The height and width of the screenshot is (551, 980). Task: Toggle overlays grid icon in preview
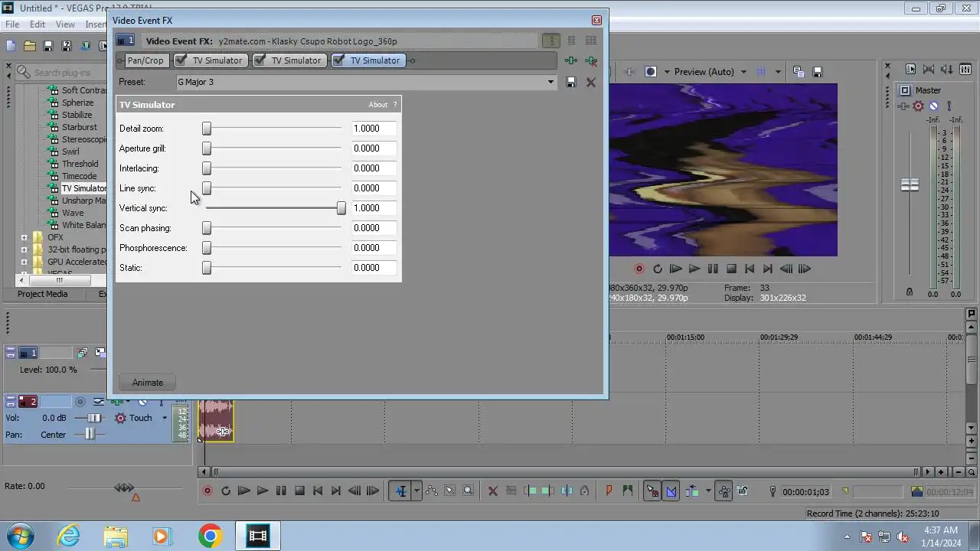click(761, 72)
